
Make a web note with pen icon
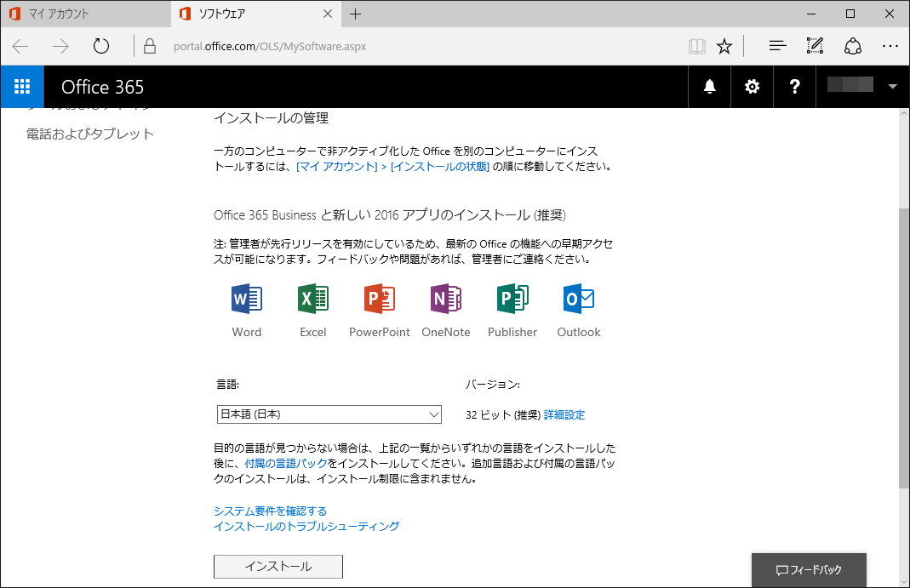click(815, 46)
